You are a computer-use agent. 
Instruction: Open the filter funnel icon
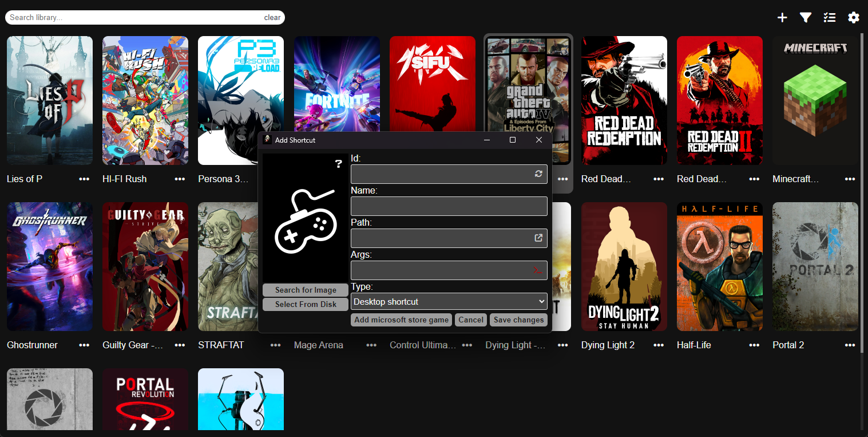tap(806, 18)
